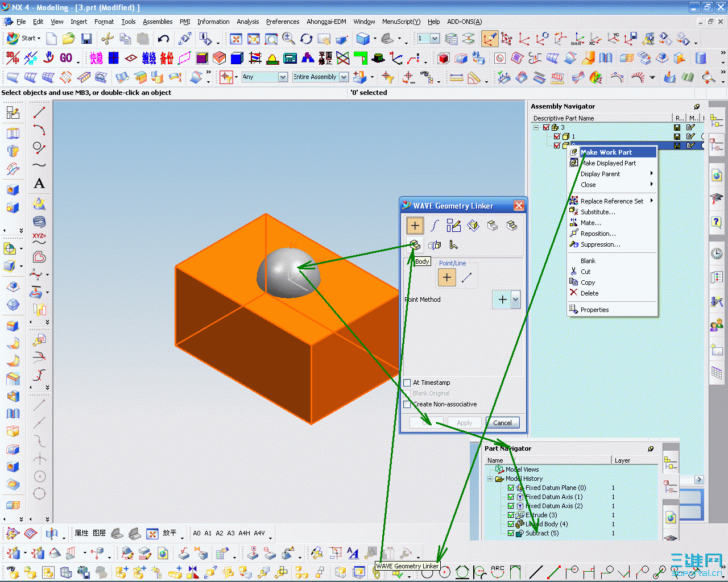
Task: Uncheck Fixed Datum Plane (0) in Part Navigator
Action: coord(511,488)
